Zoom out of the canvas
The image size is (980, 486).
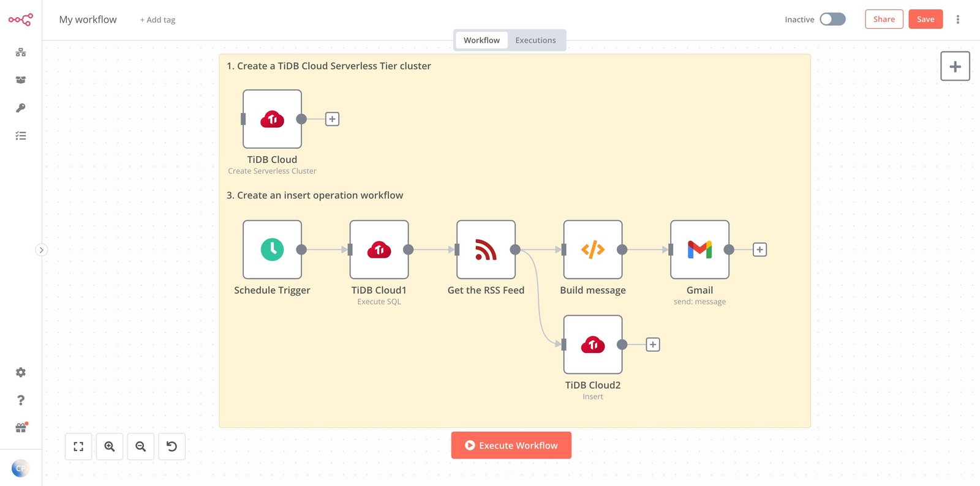141,446
